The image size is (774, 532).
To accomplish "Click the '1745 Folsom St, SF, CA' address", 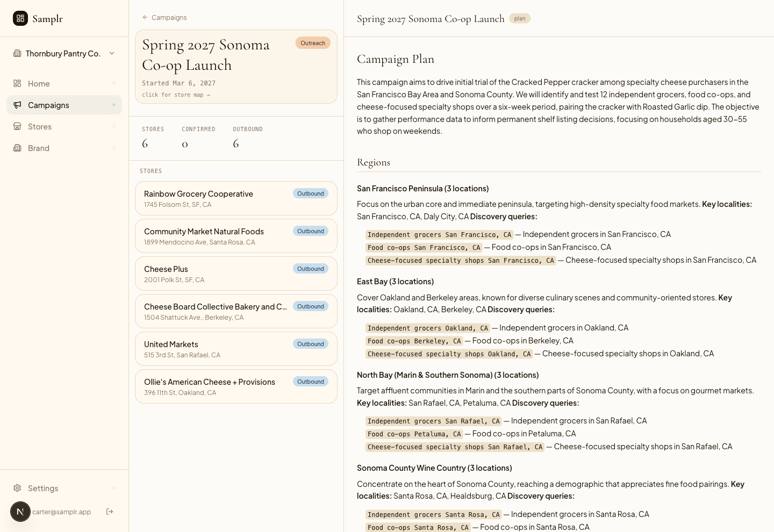I will [x=178, y=205].
